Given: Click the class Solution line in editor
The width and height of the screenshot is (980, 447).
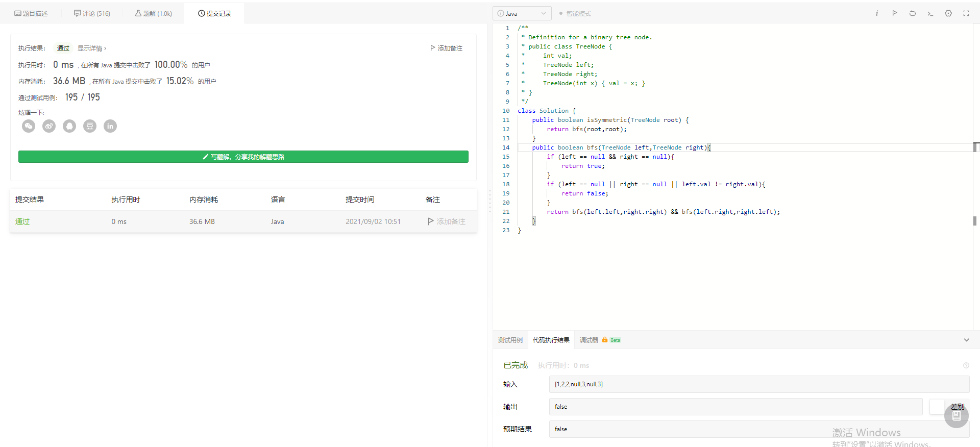Looking at the screenshot, I should (x=547, y=111).
